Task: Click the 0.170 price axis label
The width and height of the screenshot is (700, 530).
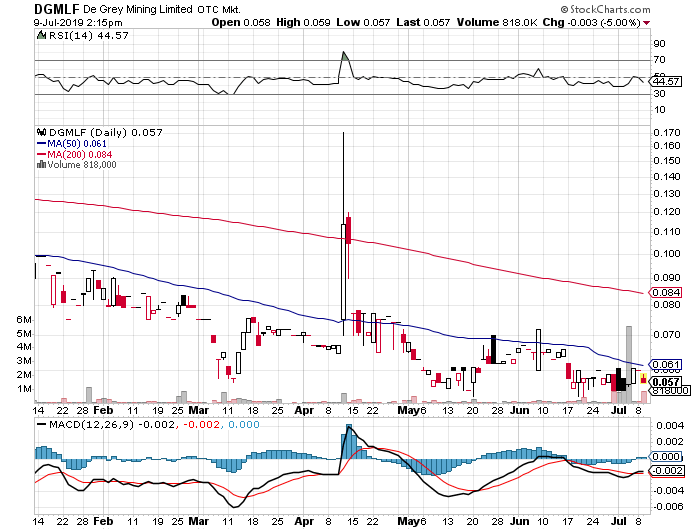Action: coord(667,133)
